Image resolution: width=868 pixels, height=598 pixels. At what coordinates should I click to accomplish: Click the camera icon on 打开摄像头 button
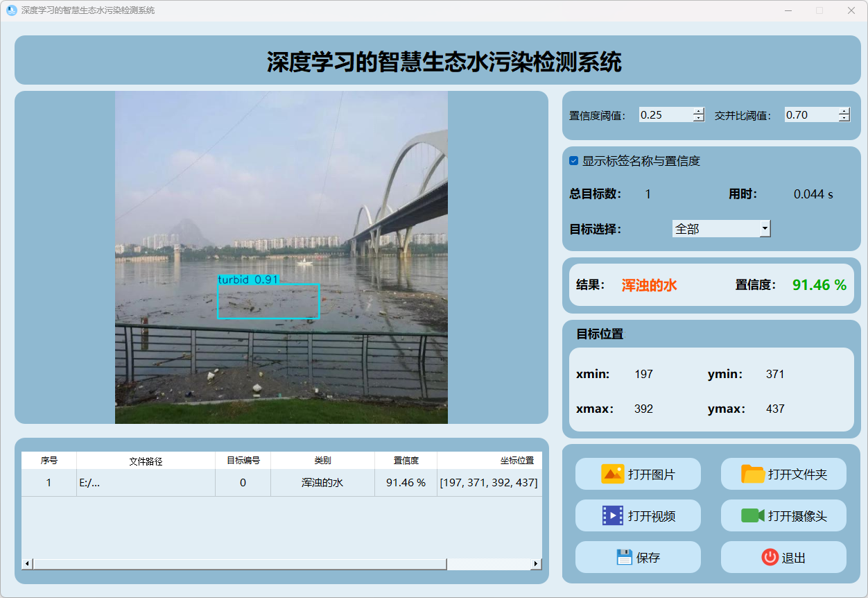[x=752, y=515]
